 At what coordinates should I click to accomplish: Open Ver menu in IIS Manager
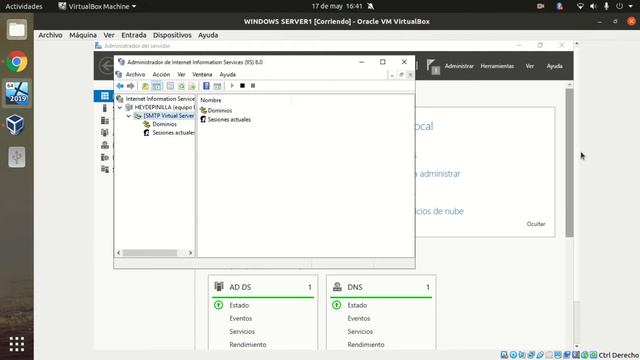click(181, 74)
